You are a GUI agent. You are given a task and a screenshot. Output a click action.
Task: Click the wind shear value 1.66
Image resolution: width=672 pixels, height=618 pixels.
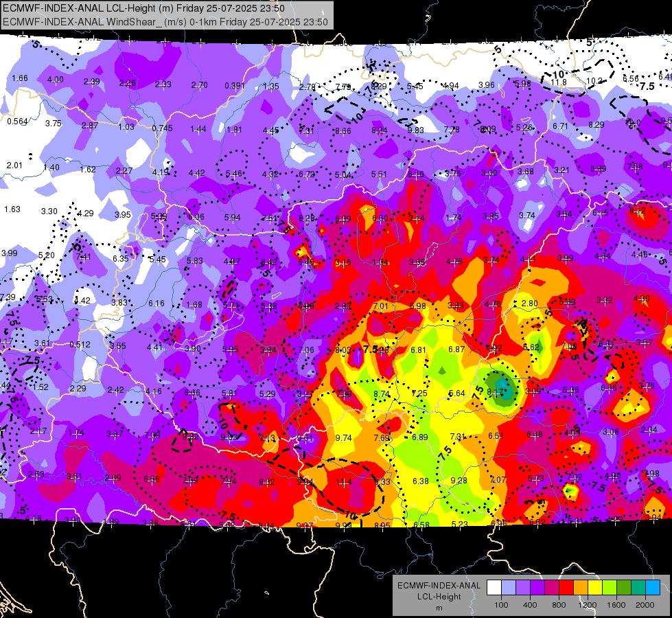pyautogui.click(x=20, y=78)
